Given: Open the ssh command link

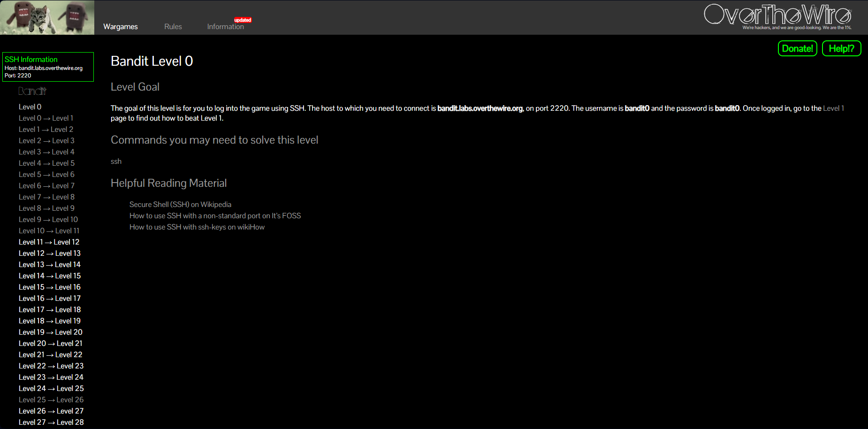Looking at the screenshot, I should [116, 161].
